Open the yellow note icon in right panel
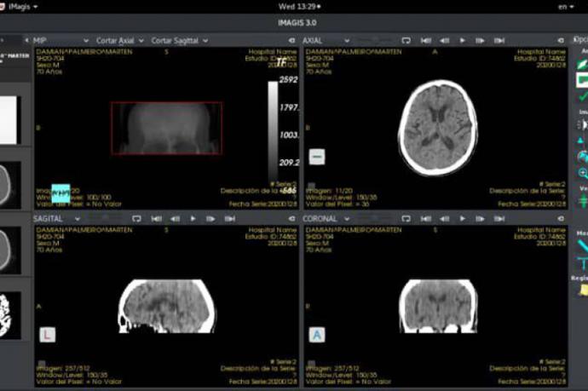Screen dimensions: 588x391 tap(584, 290)
